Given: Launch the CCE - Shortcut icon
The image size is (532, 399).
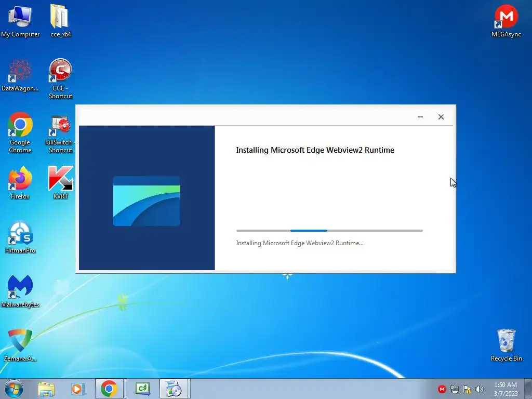Looking at the screenshot, I should pos(60,79).
